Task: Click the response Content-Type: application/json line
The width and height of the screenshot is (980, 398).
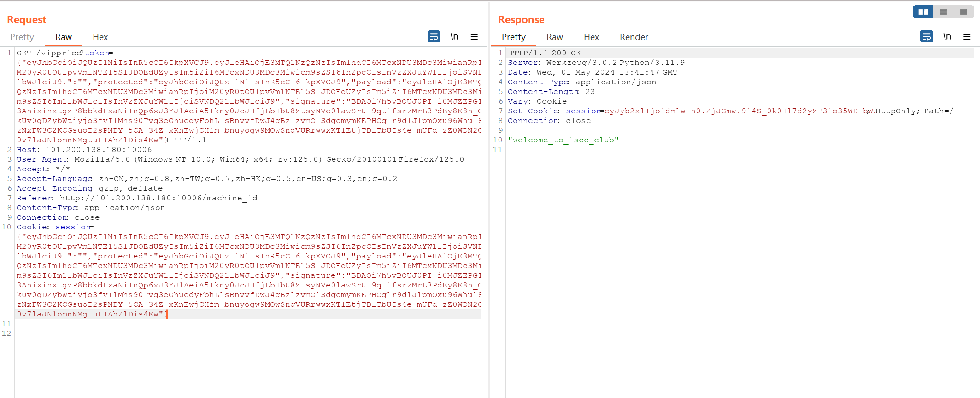Action: click(582, 82)
